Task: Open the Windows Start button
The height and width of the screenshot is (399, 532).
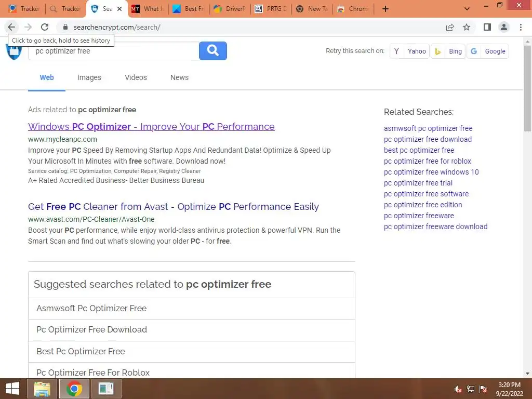Action: tap(12, 389)
